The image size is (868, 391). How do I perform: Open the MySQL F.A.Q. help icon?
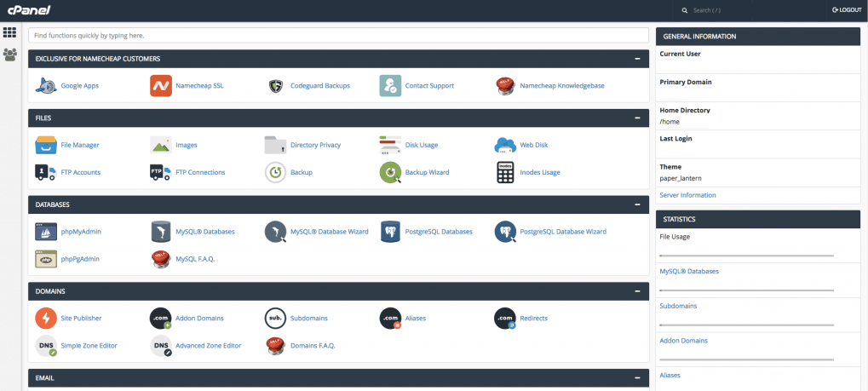160,259
